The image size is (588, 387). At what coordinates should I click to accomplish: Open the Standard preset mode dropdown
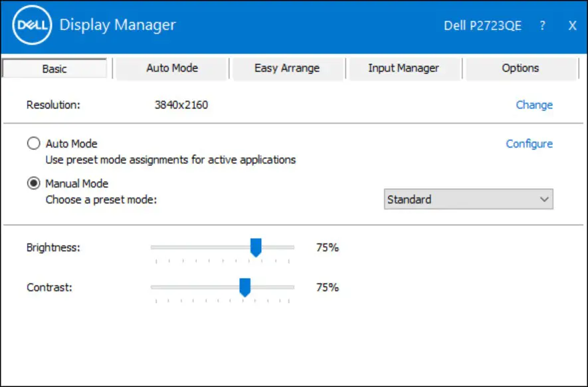(468, 199)
